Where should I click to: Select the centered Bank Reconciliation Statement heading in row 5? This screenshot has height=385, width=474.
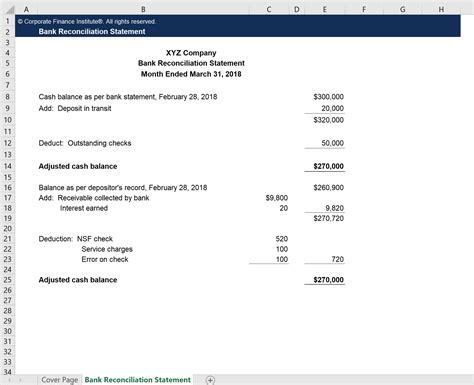[x=191, y=63]
